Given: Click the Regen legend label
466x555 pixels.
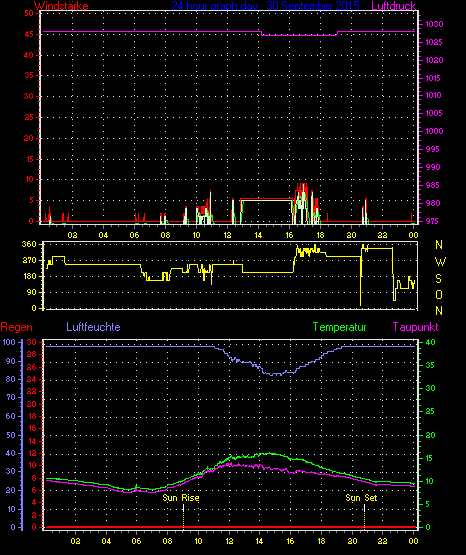Looking at the screenshot, I should 16,327.
